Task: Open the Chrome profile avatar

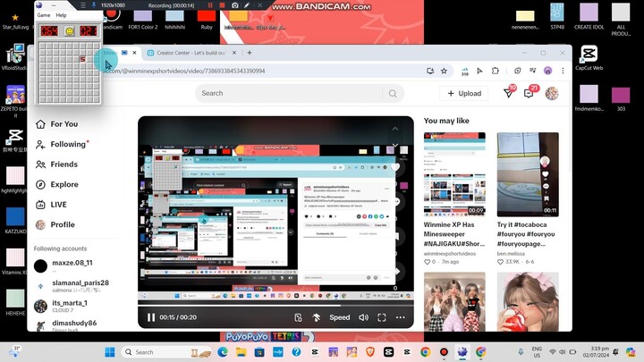Action: pyautogui.click(x=548, y=71)
